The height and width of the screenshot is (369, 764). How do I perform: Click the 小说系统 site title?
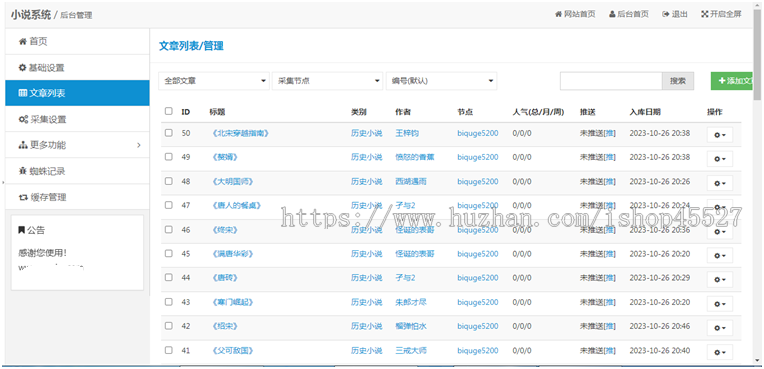pyautogui.click(x=31, y=15)
